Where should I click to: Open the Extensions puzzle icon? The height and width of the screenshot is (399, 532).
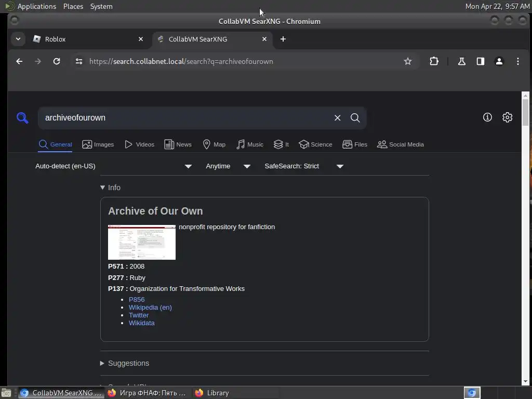tap(434, 61)
